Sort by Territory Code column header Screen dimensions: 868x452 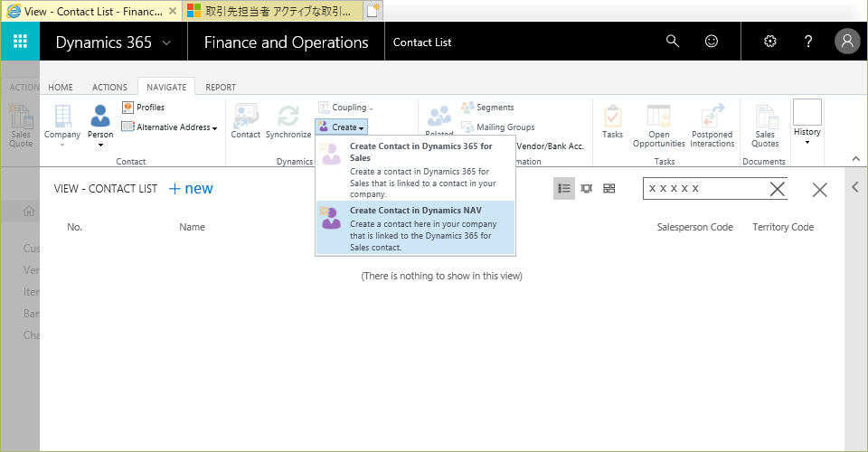point(783,227)
